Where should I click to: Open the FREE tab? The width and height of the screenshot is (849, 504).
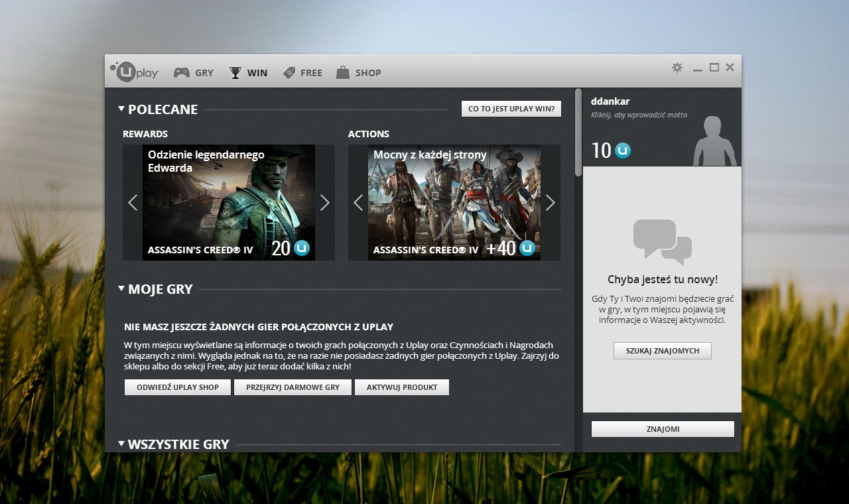[x=302, y=73]
